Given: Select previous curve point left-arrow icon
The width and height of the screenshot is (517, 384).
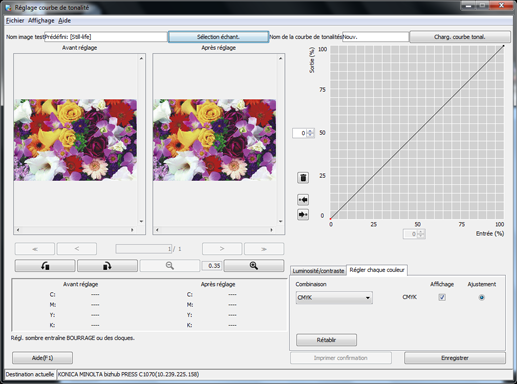Looking at the screenshot, I should point(303,200).
